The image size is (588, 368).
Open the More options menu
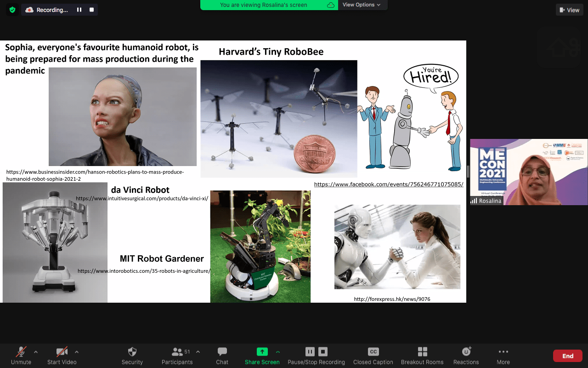click(503, 356)
